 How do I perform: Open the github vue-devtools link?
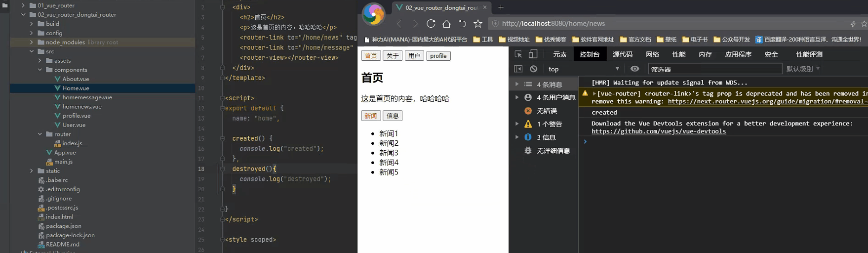coord(659,131)
